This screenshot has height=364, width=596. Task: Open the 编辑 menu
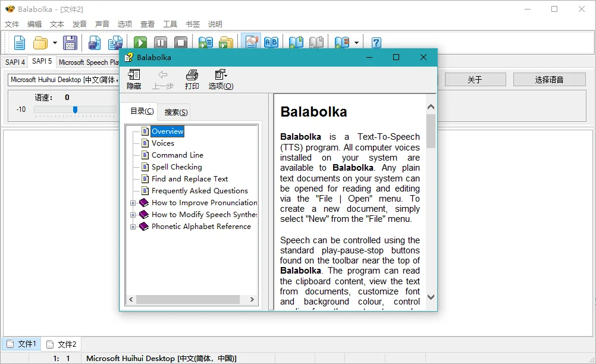click(34, 24)
